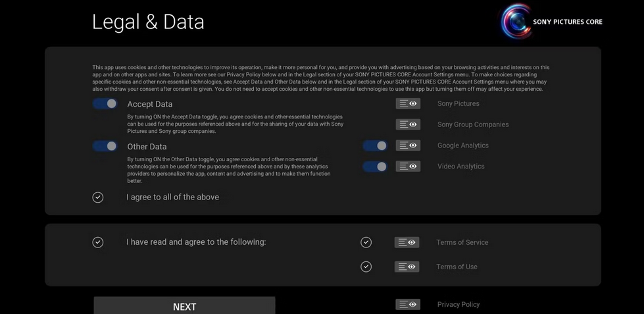Check 'I agree to all of the above'
Screen dimensions: 644x314
pyautogui.click(x=98, y=197)
